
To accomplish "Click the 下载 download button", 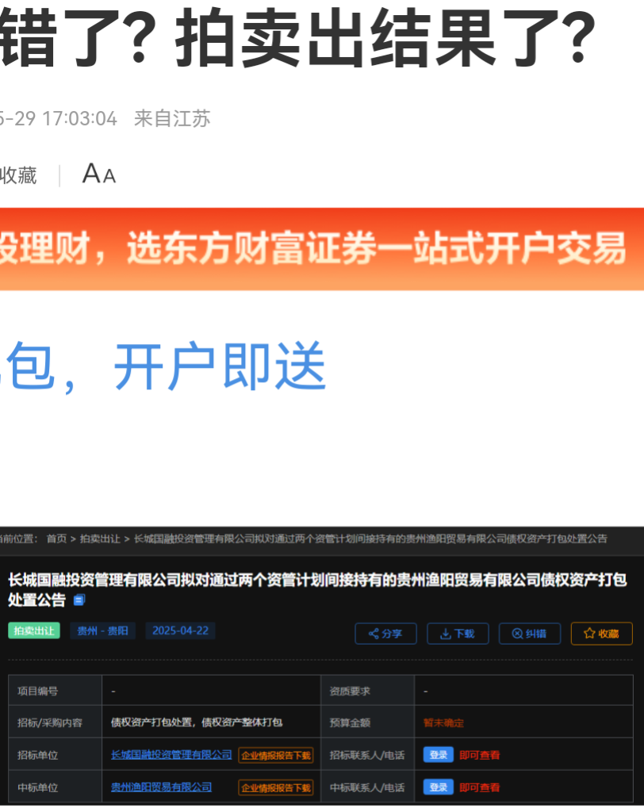I will point(458,634).
